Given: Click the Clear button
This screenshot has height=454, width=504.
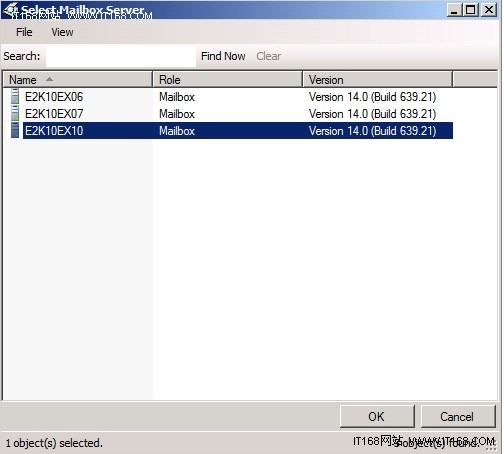Looking at the screenshot, I should point(269,56).
